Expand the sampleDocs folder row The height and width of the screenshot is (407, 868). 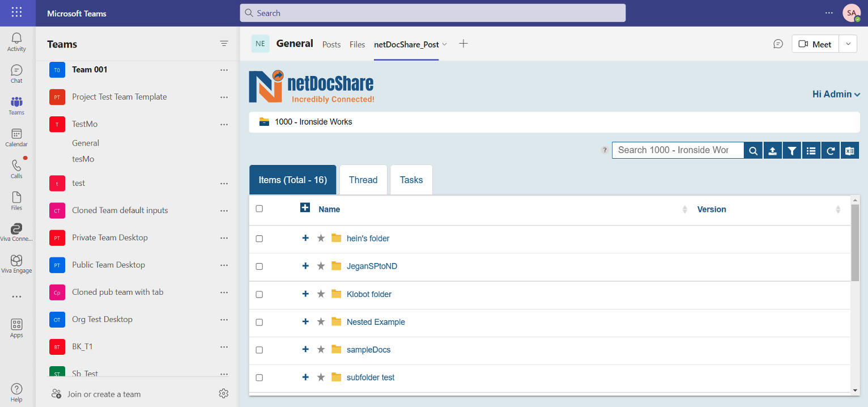pyautogui.click(x=305, y=349)
